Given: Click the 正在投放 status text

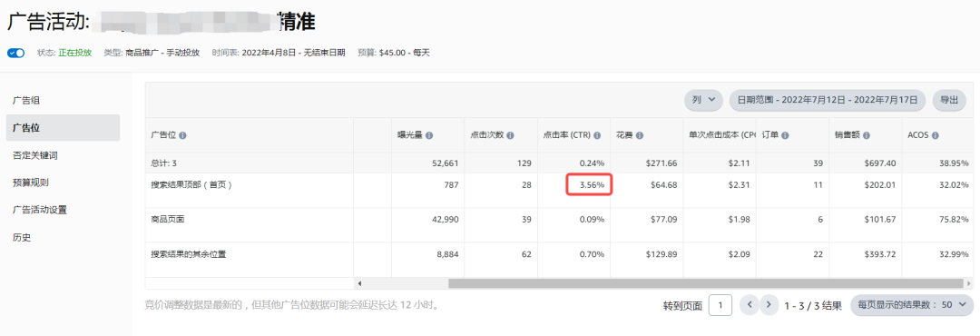Looking at the screenshot, I should (75, 54).
